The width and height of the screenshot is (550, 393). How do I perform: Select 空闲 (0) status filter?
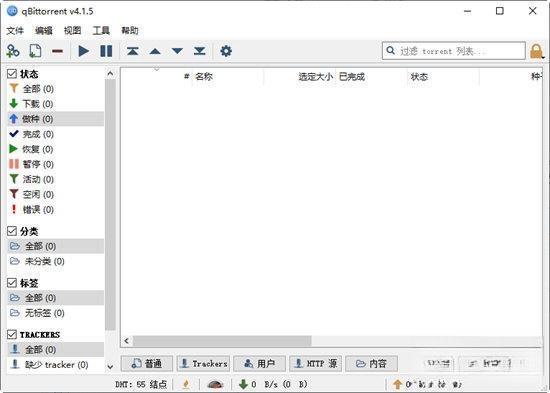click(x=55, y=194)
